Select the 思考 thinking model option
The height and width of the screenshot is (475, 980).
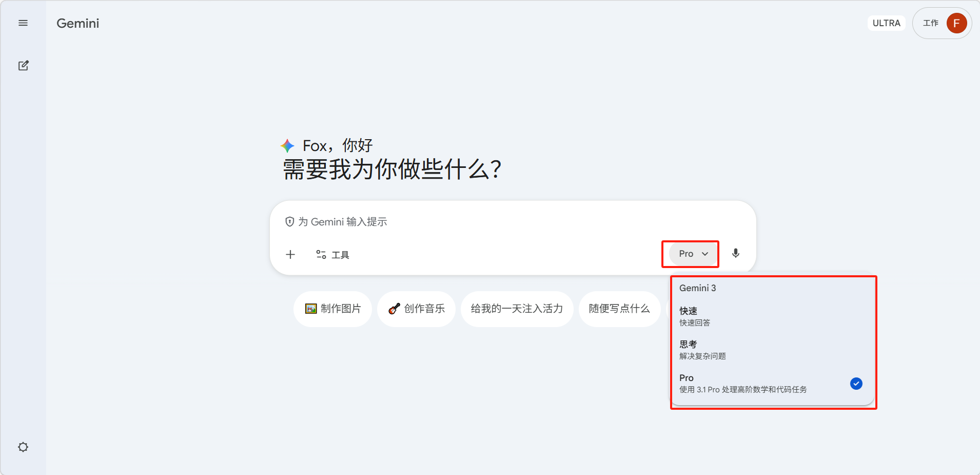point(773,350)
